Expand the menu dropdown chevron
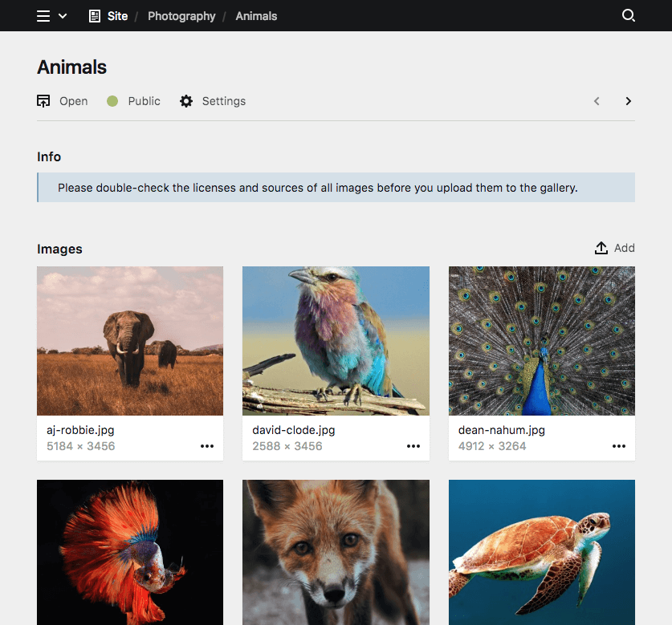 [x=63, y=16]
